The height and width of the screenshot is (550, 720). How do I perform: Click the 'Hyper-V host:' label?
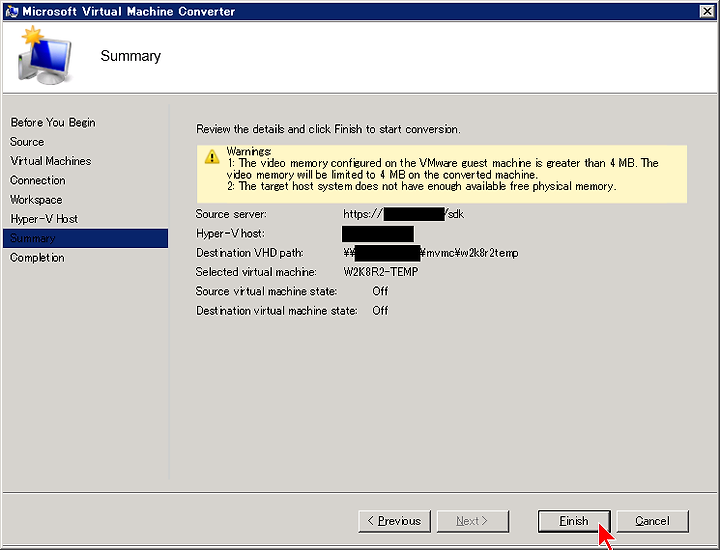(230, 233)
